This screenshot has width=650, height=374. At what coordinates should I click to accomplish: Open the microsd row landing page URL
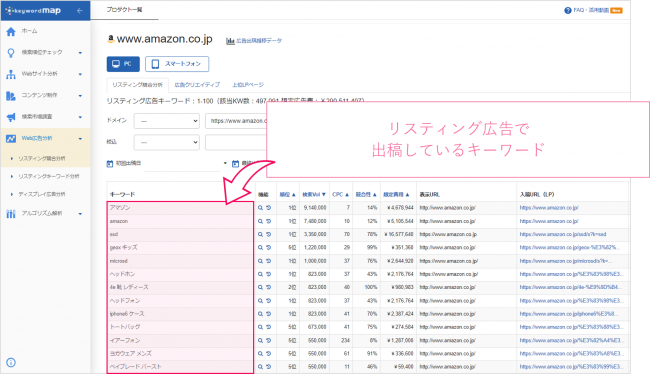point(566,261)
